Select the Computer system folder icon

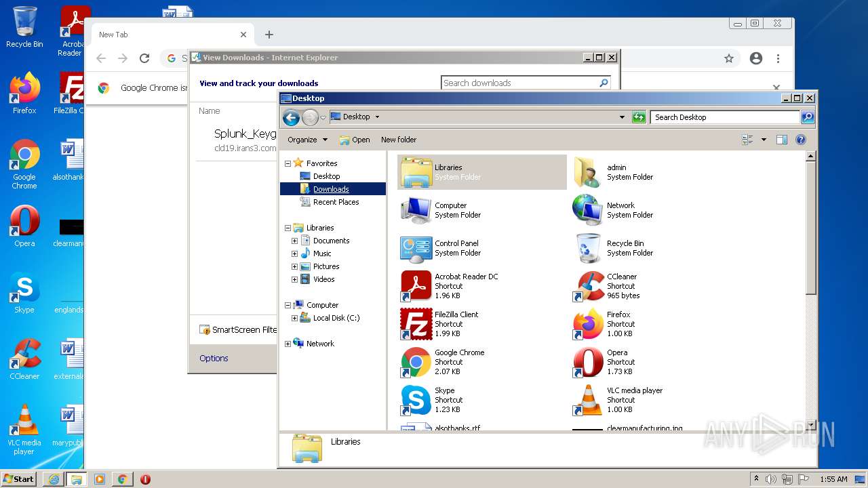(416, 210)
